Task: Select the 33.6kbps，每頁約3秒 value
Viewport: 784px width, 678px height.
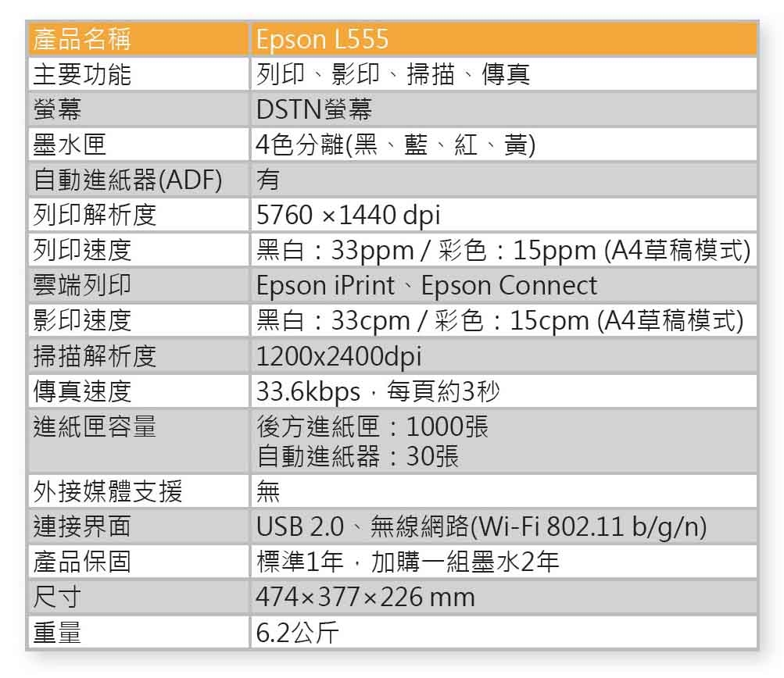Action: coord(378,391)
